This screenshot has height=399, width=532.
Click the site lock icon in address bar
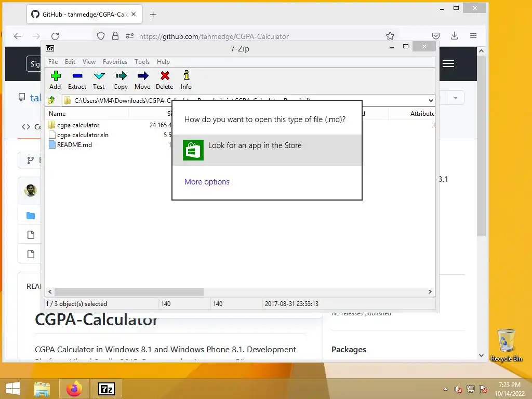click(x=115, y=36)
